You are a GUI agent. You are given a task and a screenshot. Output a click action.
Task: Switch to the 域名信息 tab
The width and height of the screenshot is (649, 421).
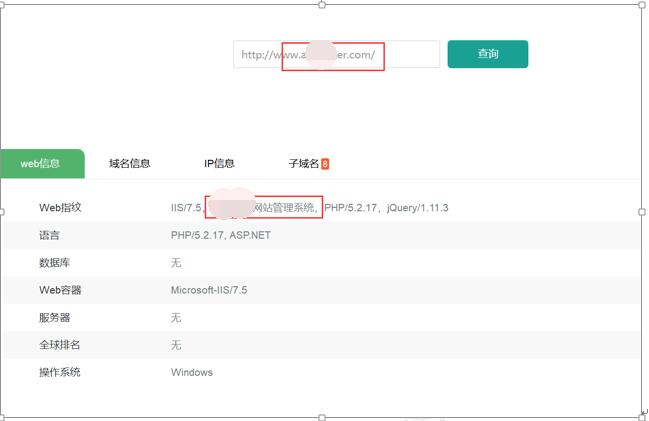pyautogui.click(x=130, y=164)
